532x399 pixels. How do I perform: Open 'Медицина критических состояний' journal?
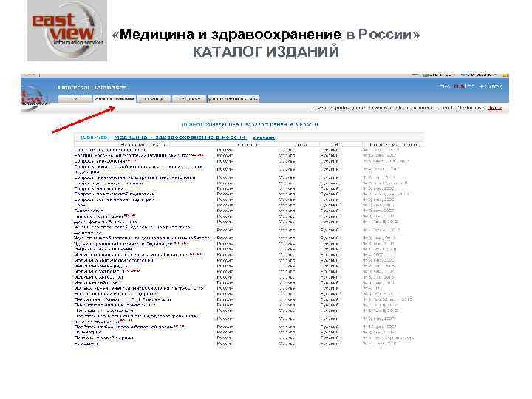113,260
